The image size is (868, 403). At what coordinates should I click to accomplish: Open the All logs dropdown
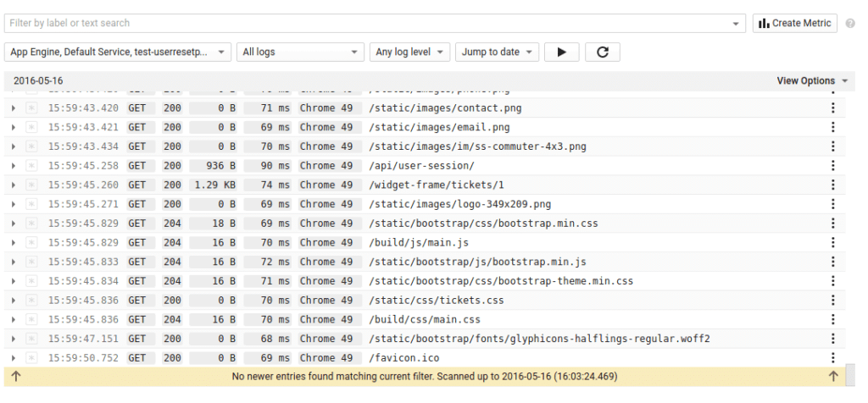[300, 52]
